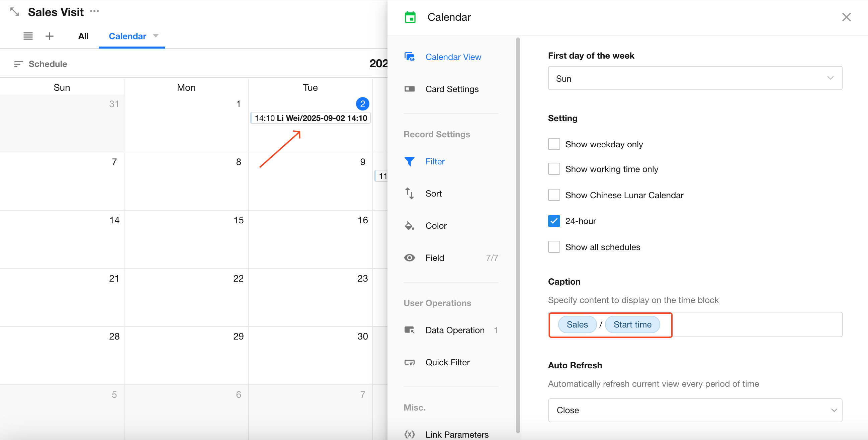The image size is (868, 440).
Task: Enable Show Chinese Lunar Calendar checkbox
Action: [553, 195]
